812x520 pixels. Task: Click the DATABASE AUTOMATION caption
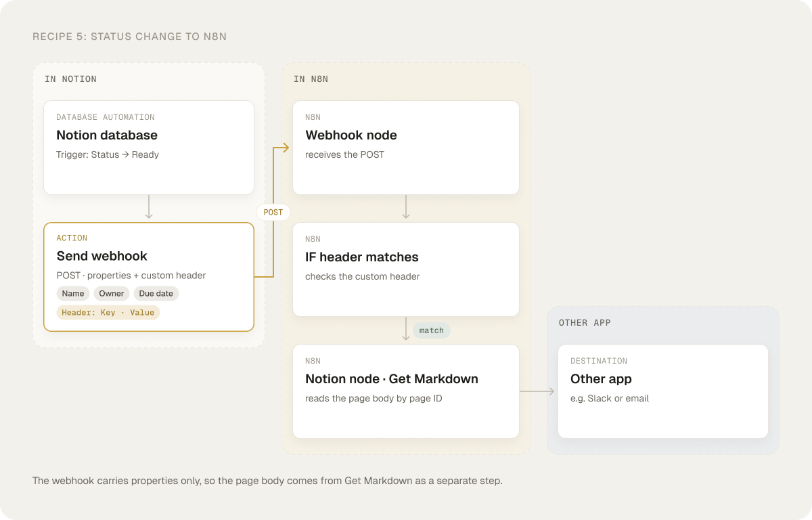[x=106, y=117]
